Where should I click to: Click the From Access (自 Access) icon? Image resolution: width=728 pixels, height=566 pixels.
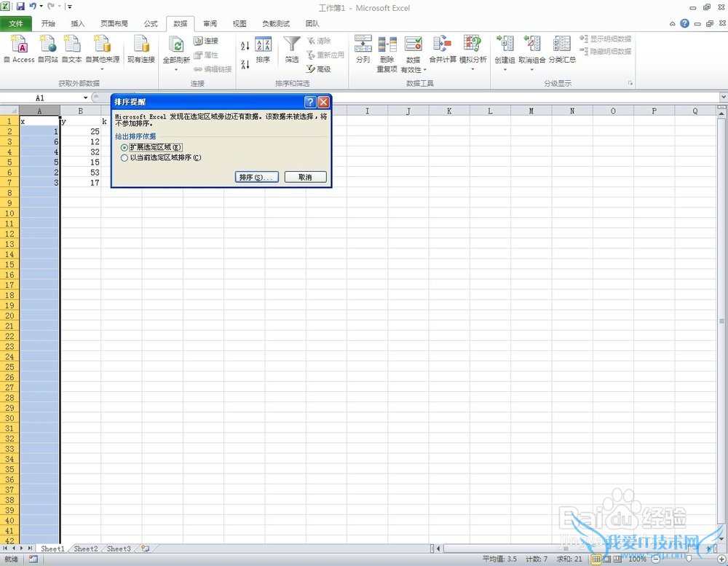19,44
